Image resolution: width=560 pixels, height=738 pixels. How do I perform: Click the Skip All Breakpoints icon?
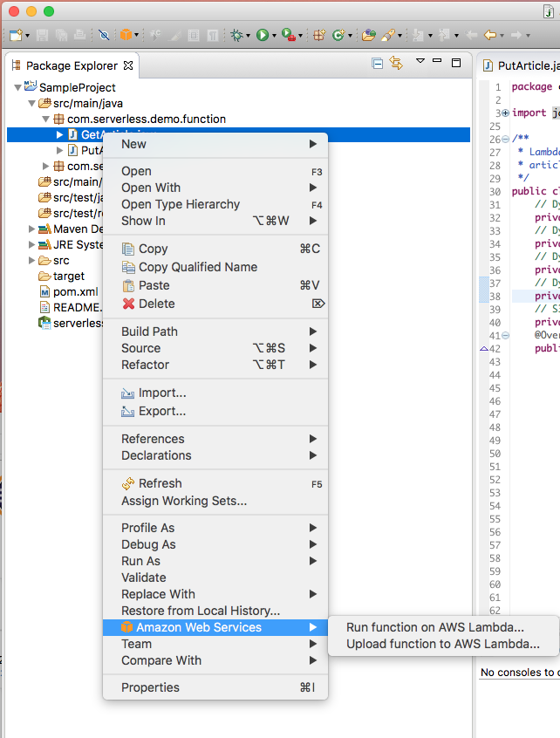coord(104,35)
